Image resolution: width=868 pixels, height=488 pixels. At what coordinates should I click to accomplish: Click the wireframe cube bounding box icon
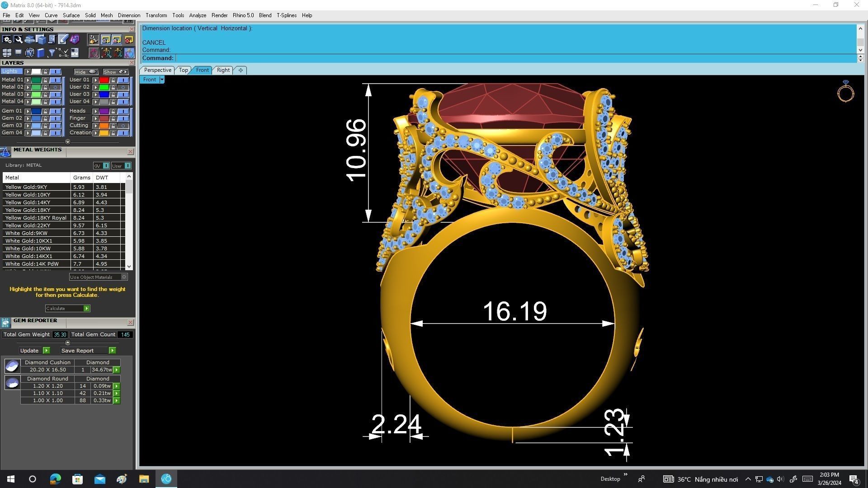coord(29,53)
